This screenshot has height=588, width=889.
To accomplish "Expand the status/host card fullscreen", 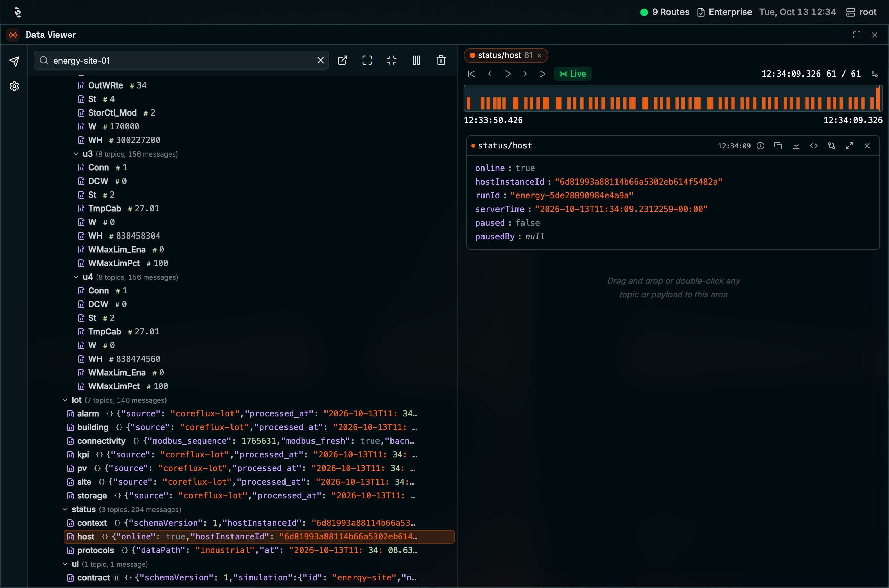I will point(849,146).
